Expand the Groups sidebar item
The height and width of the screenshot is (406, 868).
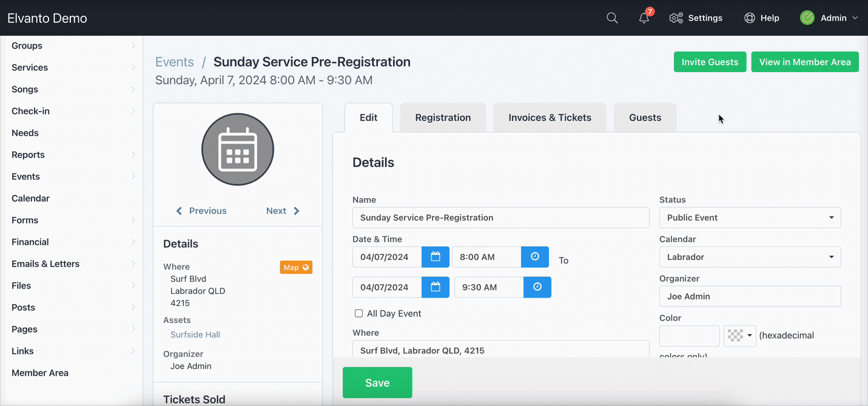point(73,45)
